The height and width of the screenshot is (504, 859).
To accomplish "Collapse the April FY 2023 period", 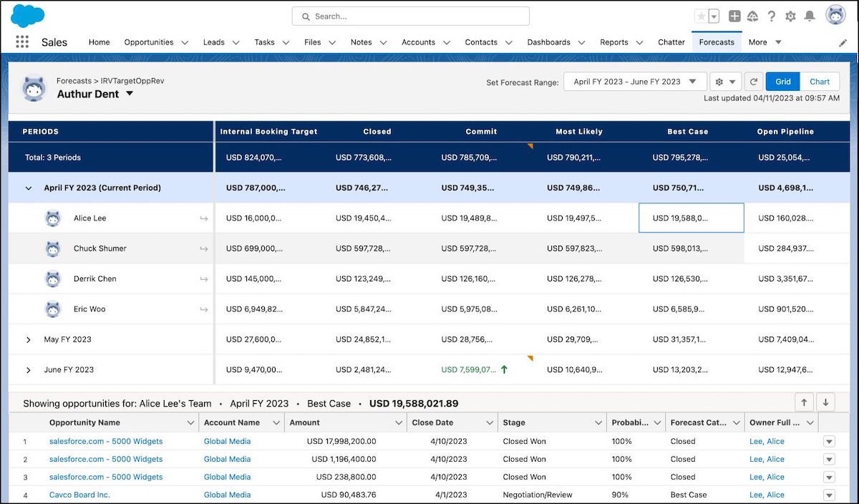I will click(x=29, y=188).
